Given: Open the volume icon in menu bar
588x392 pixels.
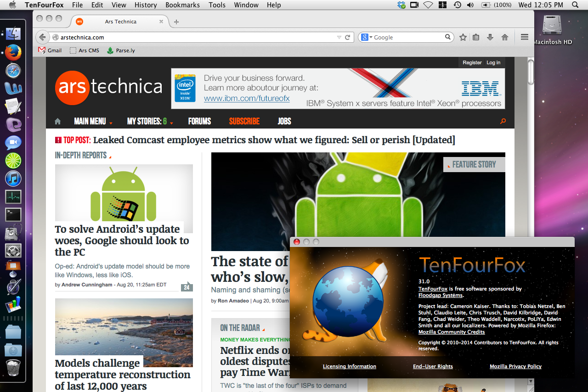Looking at the screenshot, I should [x=470, y=5].
